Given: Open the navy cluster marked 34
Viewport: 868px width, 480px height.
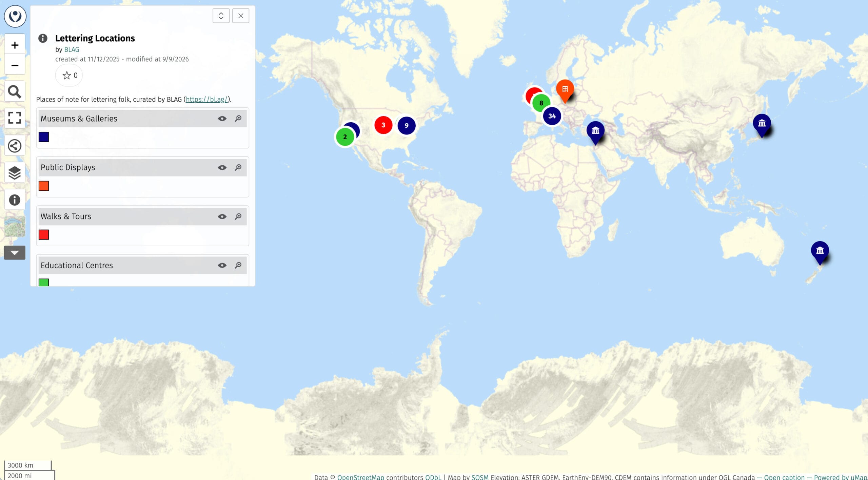Looking at the screenshot, I should [x=552, y=116].
